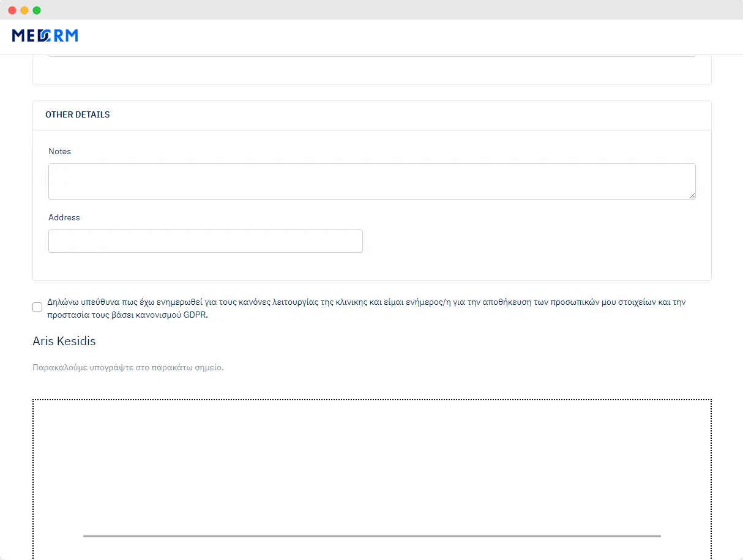Minimize the window with the yellow button

(24, 10)
